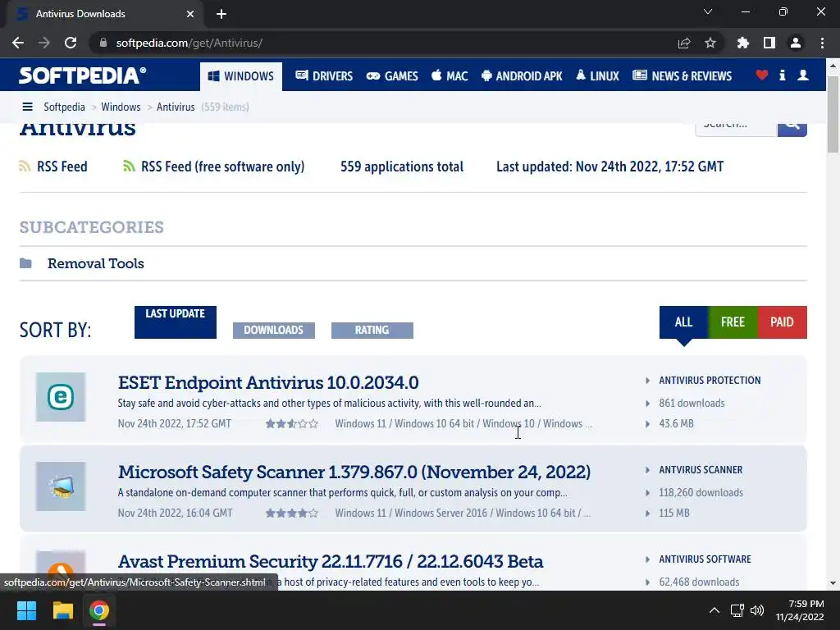Click the Chrome icon on the taskbar

point(99,610)
